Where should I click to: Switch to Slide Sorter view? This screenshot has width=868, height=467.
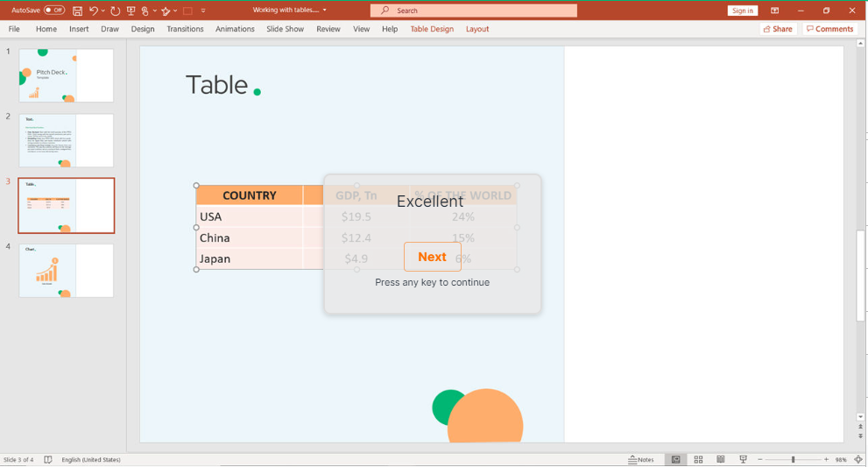tap(698, 459)
